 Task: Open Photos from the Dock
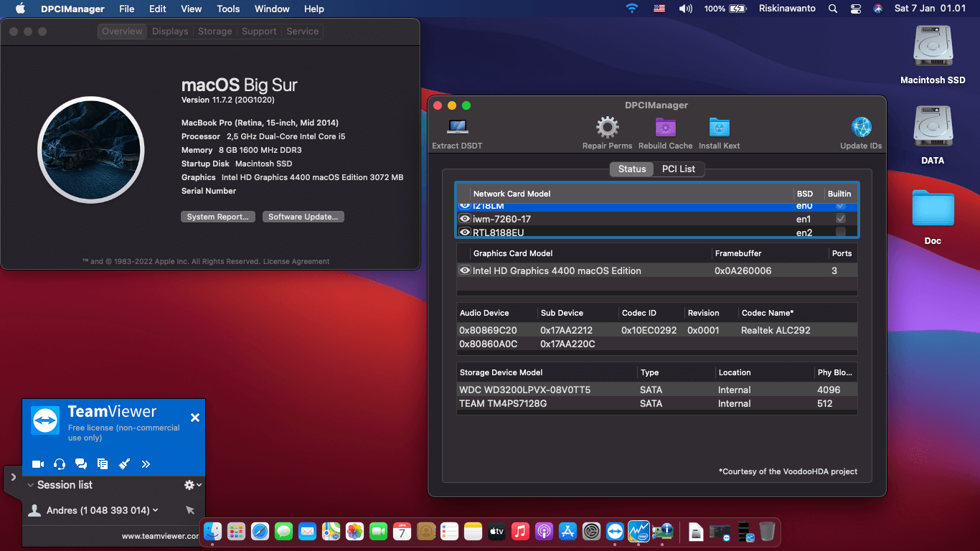[x=354, y=532]
